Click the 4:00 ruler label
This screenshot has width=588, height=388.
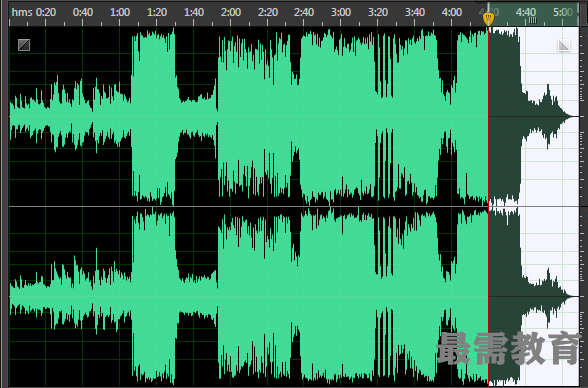pyautogui.click(x=452, y=12)
